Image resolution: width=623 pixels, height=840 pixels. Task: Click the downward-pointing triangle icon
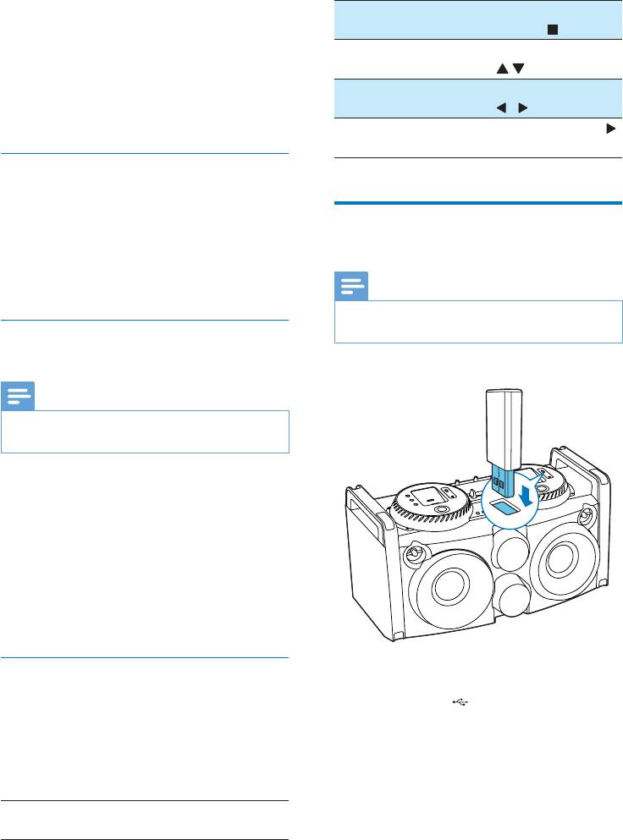518,69
